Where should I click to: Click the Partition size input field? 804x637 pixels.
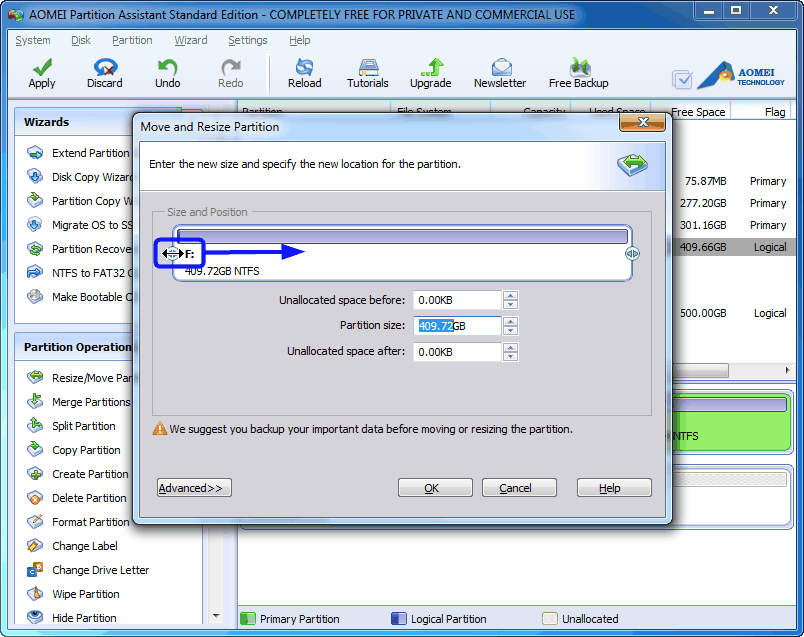coord(457,326)
